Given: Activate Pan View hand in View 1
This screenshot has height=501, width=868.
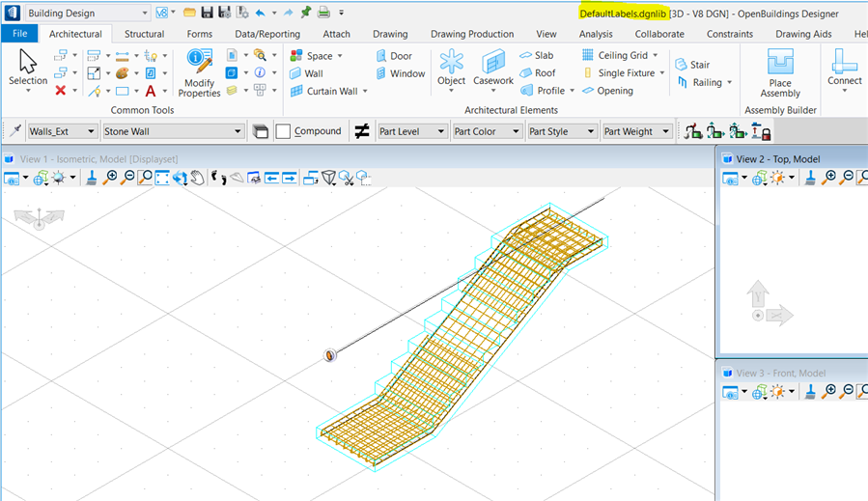Looking at the screenshot, I should 197,178.
